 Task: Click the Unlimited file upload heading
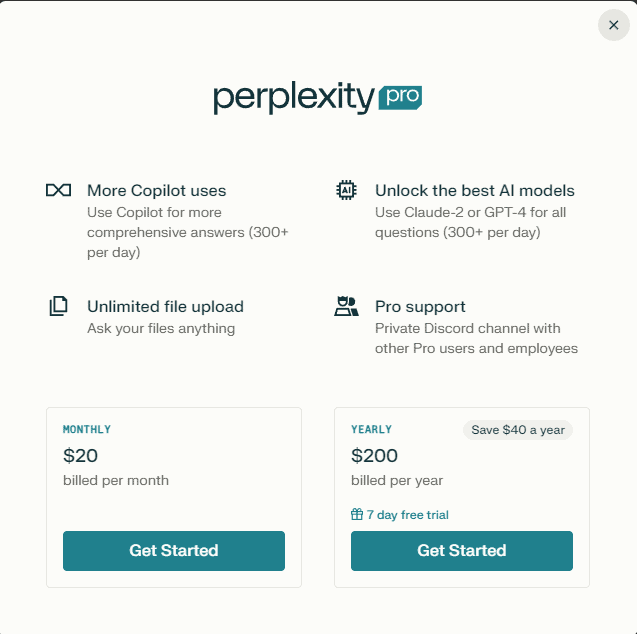pos(165,307)
